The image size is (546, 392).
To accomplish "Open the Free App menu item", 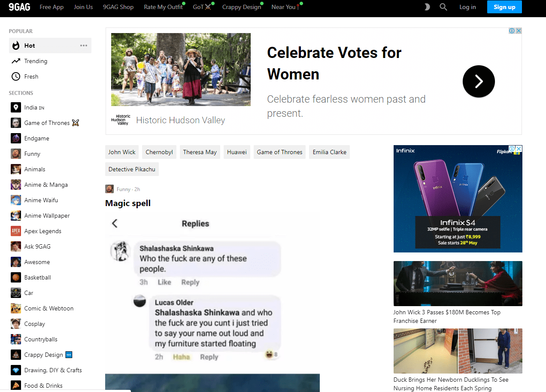I will click(52, 7).
